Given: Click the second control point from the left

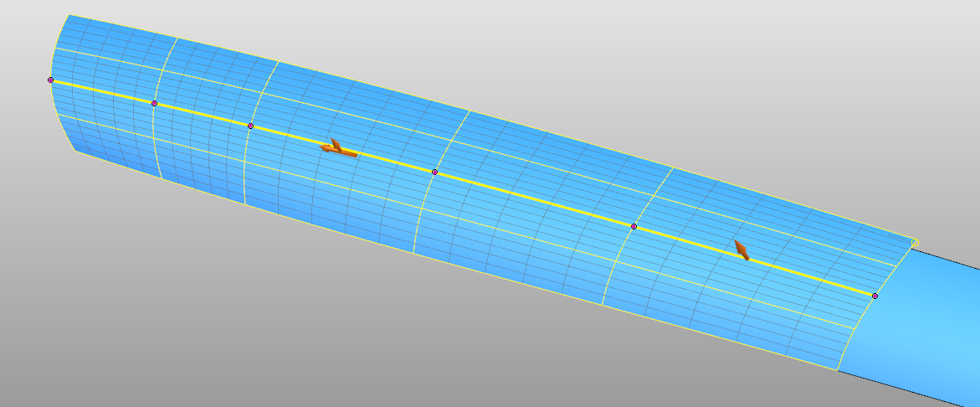Looking at the screenshot, I should pyautogui.click(x=154, y=103).
